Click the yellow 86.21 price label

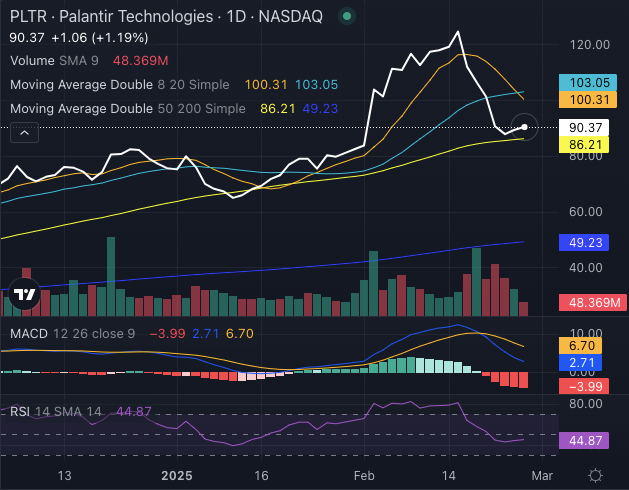(584, 144)
